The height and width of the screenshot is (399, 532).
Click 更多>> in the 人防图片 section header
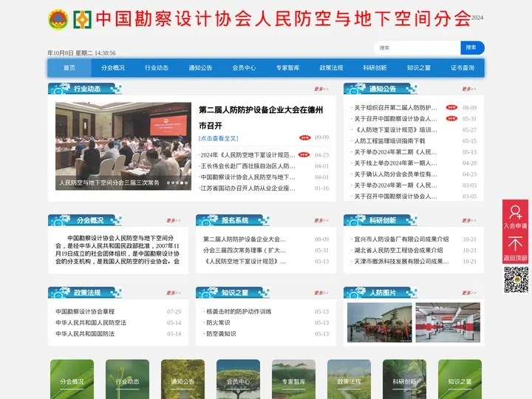(469, 293)
